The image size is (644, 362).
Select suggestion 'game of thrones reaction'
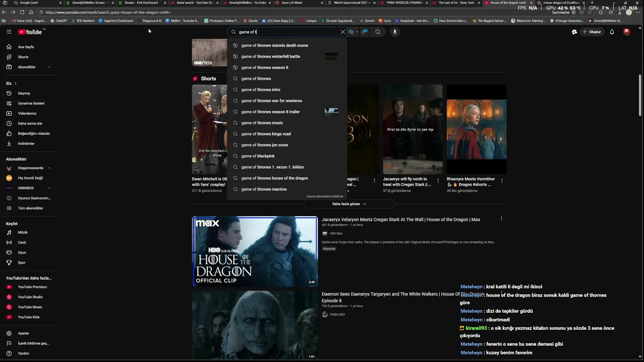click(287, 189)
